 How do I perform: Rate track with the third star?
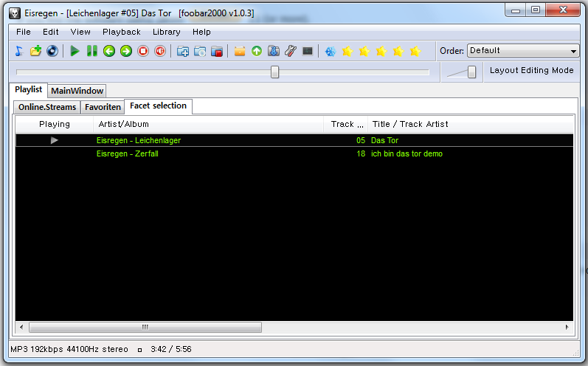(381, 52)
